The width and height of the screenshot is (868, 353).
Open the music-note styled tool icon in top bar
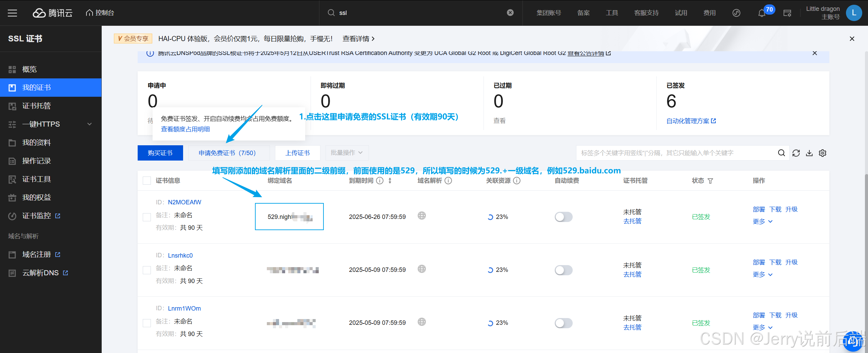pos(736,13)
